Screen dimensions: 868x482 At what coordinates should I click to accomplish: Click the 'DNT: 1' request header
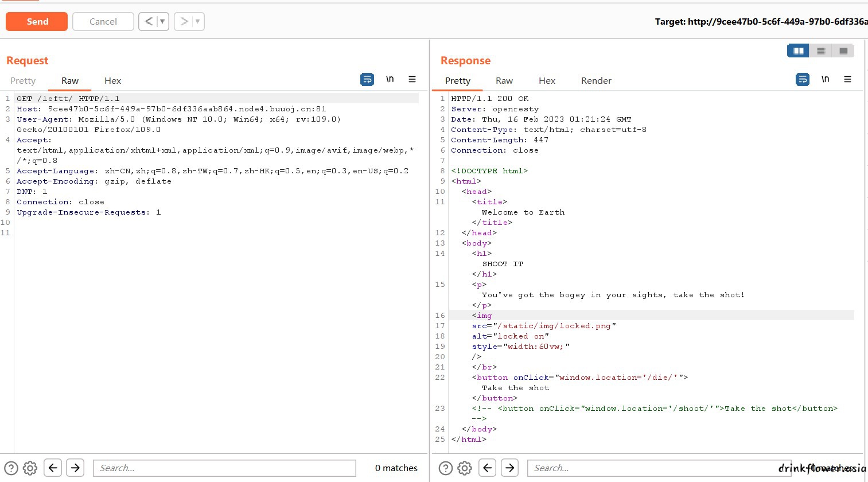click(x=32, y=192)
